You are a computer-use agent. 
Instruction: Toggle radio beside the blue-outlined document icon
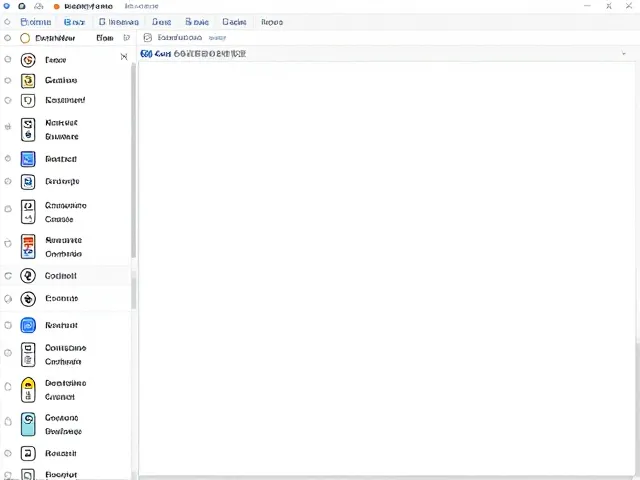click(x=8, y=181)
